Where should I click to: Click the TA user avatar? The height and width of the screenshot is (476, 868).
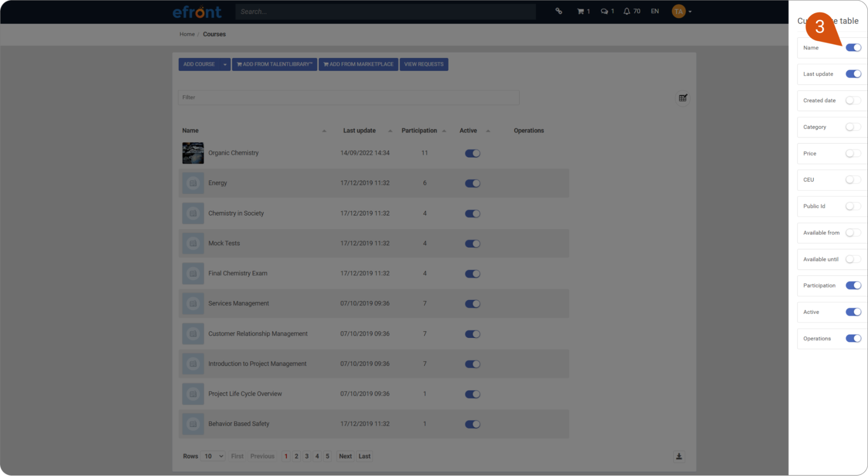(x=679, y=11)
